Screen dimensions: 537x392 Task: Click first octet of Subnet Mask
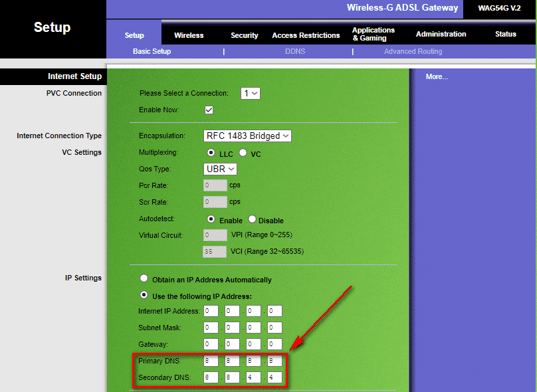[x=211, y=328]
